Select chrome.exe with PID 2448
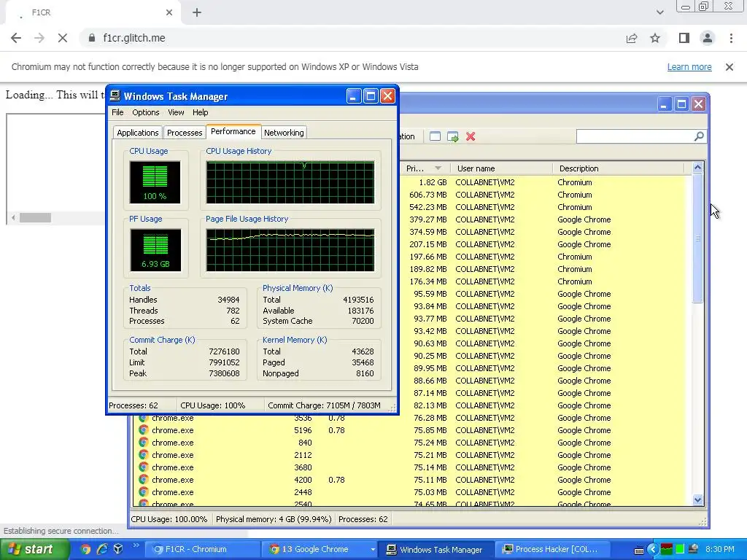Screen dimensions: 747x560 412,492
